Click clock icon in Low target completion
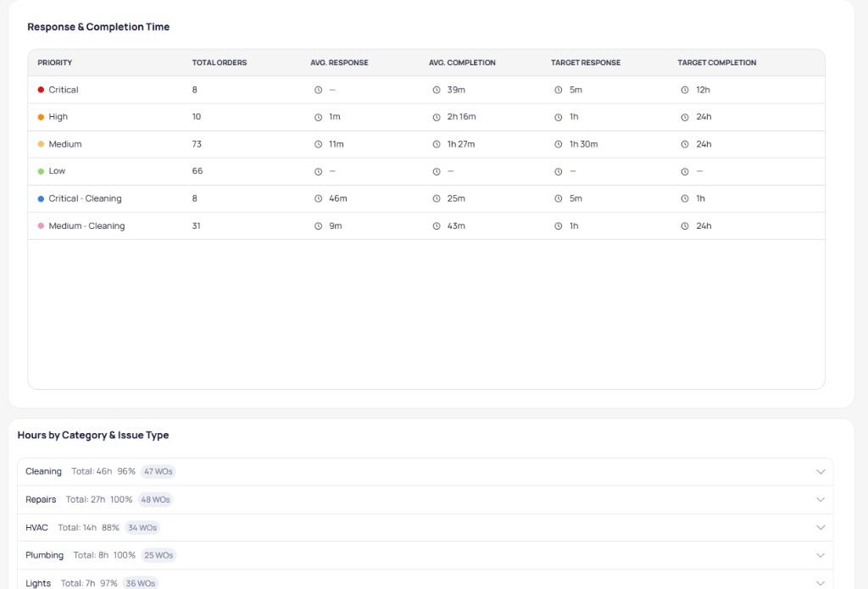868x589 pixels. pyautogui.click(x=685, y=171)
